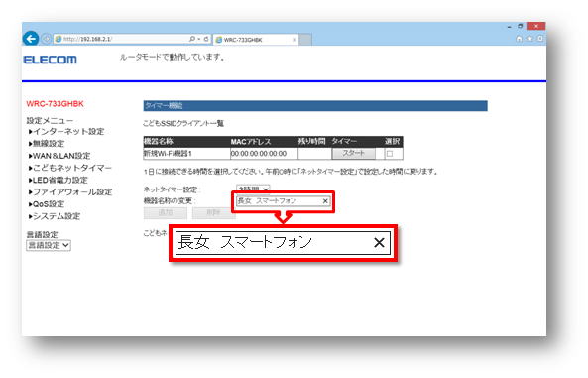
Task: Click the address bar search magnifier icon
Action: (x=192, y=39)
